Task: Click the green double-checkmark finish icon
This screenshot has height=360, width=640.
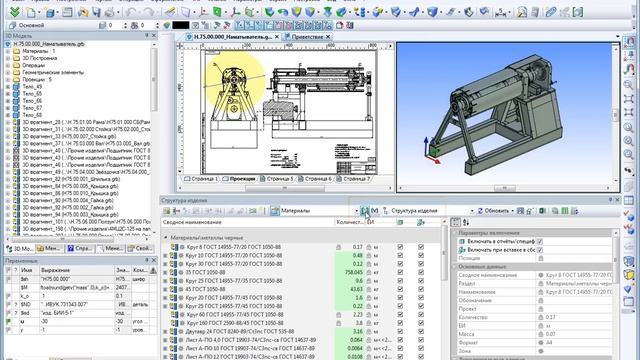Action: (15, 12)
